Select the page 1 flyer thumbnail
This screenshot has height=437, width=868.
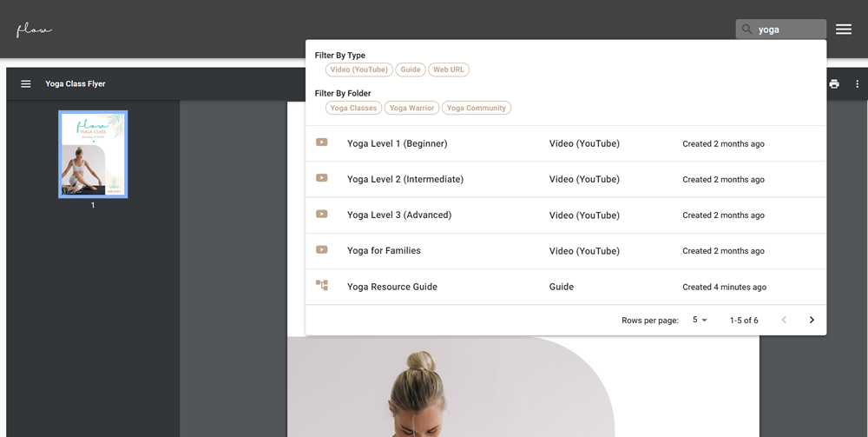tap(93, 154)
